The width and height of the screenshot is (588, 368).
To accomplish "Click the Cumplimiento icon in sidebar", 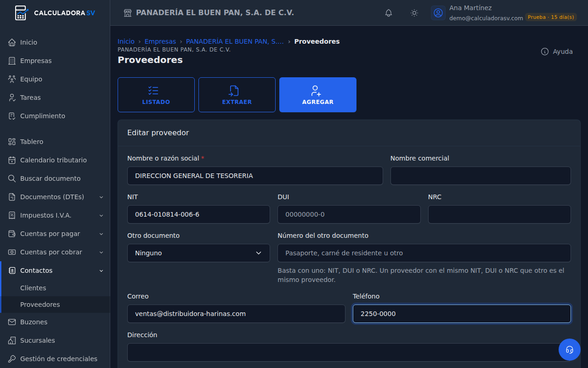I will 12,116.
